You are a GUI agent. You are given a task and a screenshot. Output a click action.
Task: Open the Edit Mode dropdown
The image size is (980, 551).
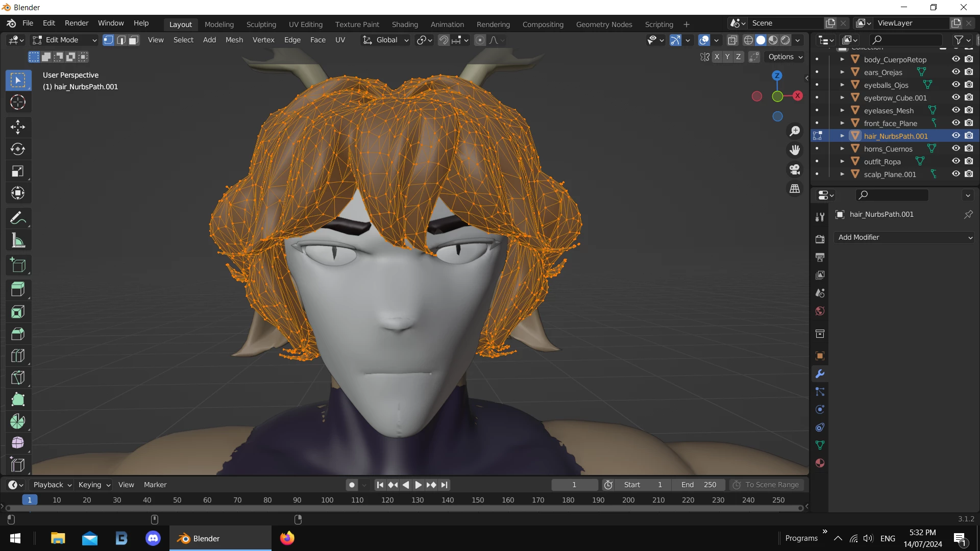64,40
